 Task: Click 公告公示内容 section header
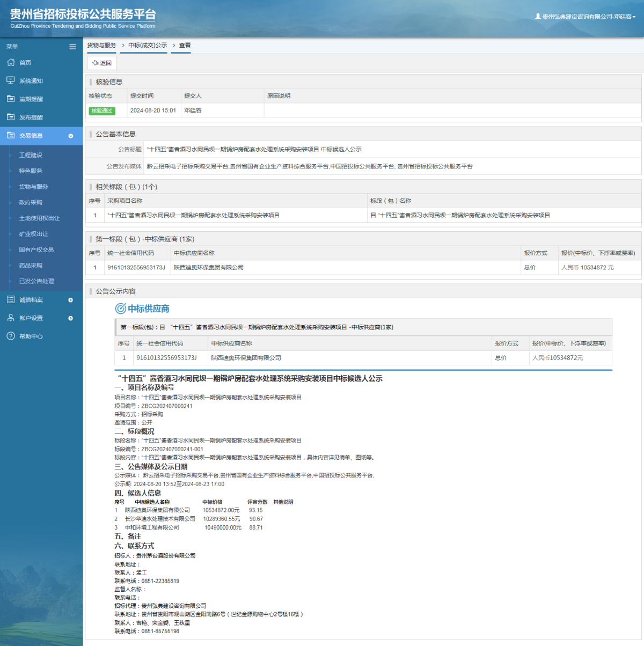(115, 291)
